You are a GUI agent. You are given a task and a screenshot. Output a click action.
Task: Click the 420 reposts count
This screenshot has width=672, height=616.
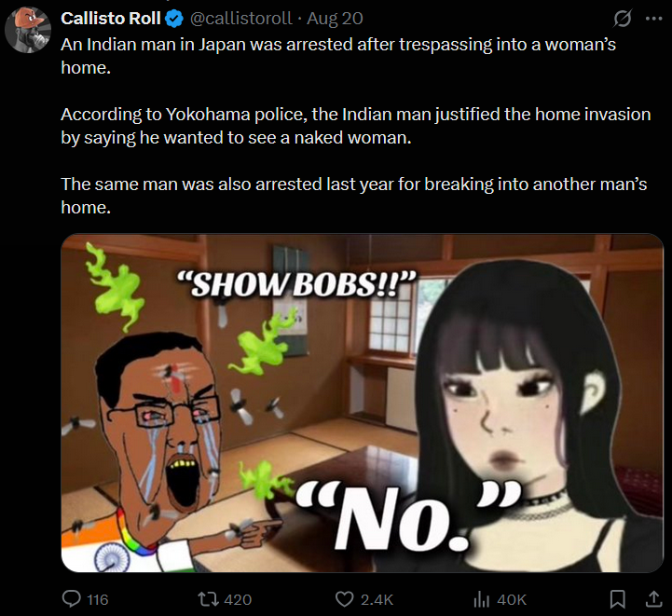pos(238,600)
